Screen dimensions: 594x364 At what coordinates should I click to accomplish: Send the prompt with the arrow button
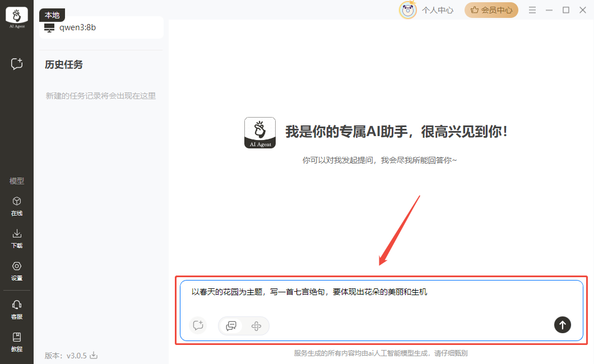(x=562, y=325)
